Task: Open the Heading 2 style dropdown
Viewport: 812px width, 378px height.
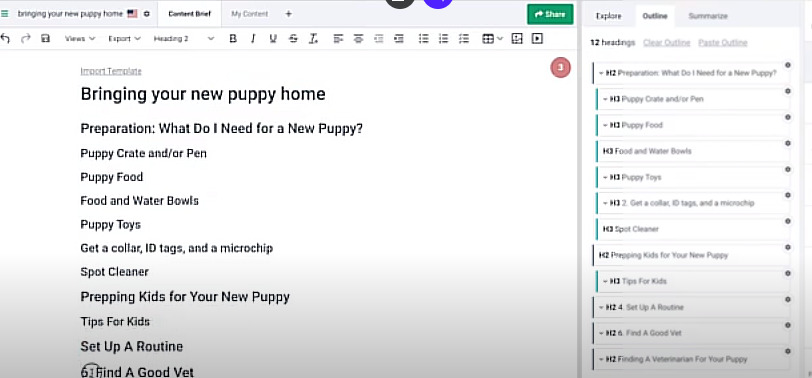Action: [184, 38]
